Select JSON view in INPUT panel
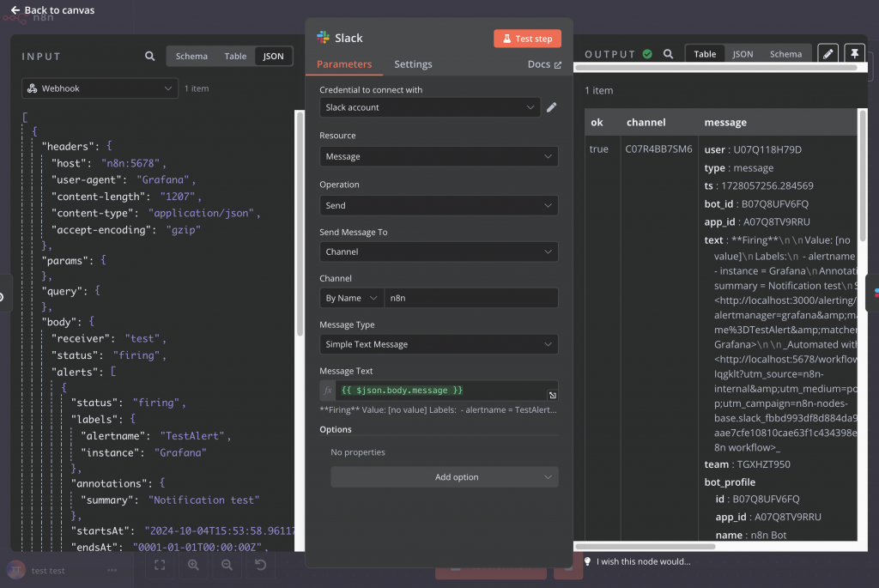This screenshot has width=879, height=588. [274, 56]
